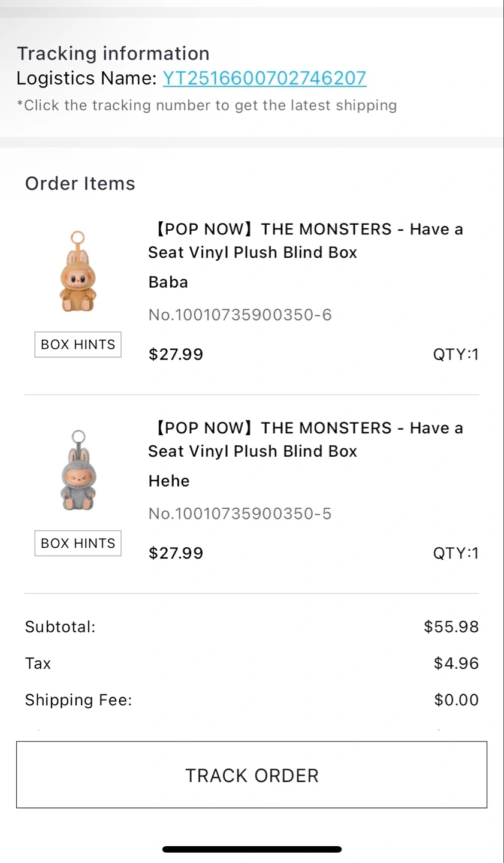Tap the Shipping Fee amount $0.00

pyautogui.click(x=456, y=700)
